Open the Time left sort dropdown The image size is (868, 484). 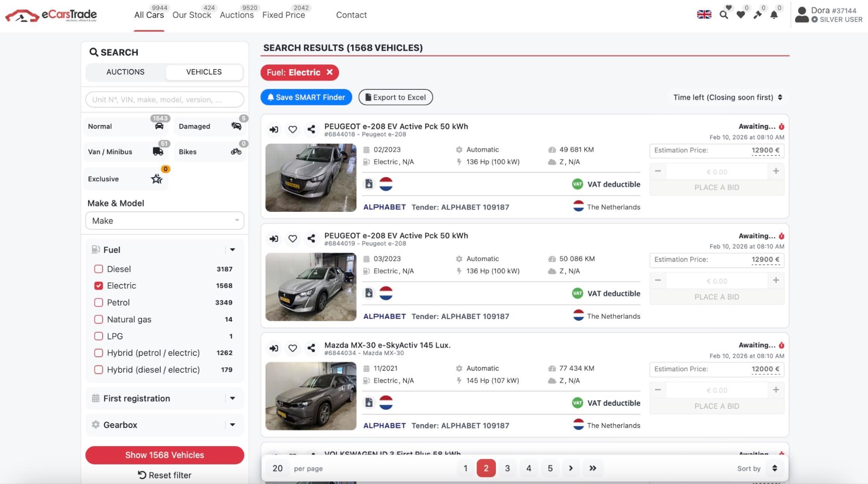click(x=727, y=97)
